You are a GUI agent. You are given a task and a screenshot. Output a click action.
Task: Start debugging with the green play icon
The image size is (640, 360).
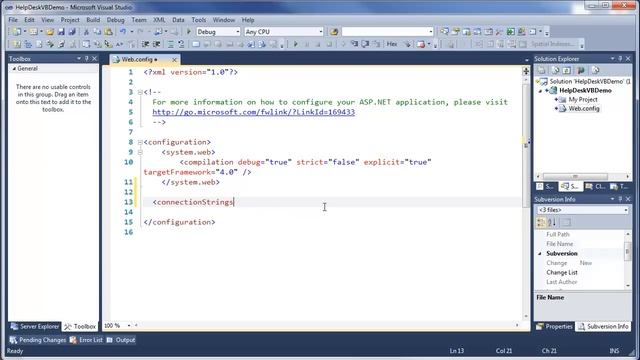pos(189,31)
